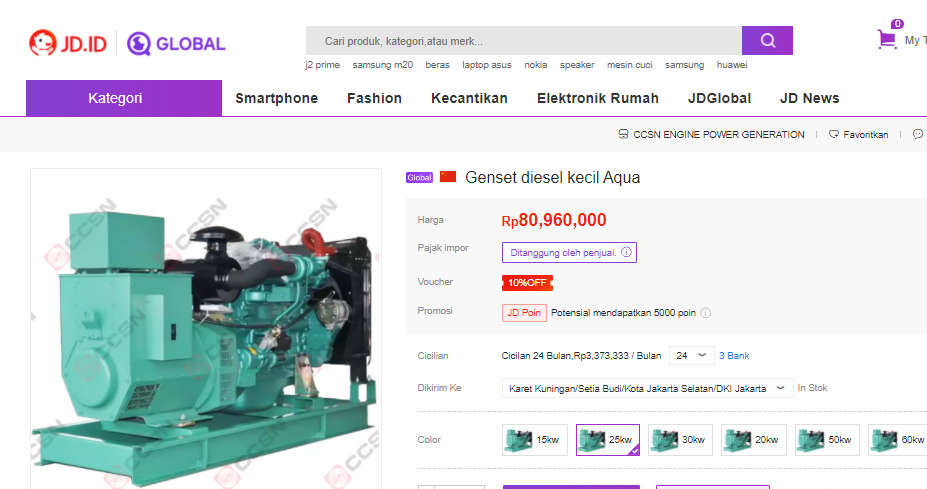Click the 3 Bank link

[x=734, y=356]
